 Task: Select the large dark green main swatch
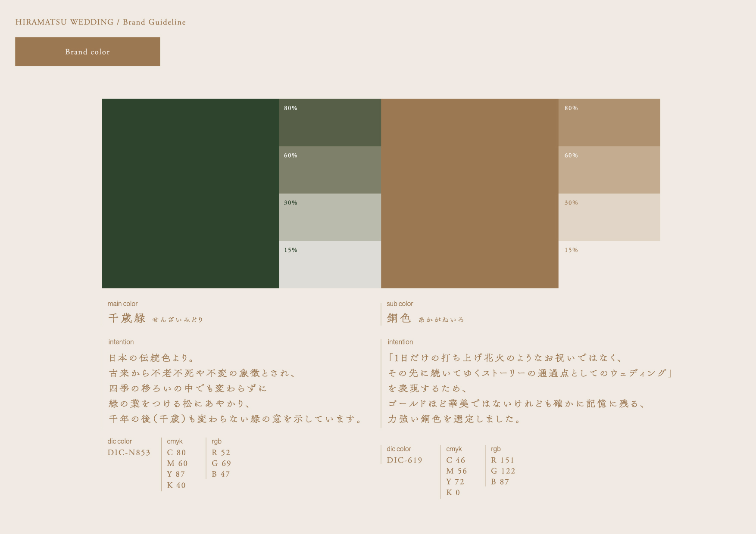click(190, 193)
